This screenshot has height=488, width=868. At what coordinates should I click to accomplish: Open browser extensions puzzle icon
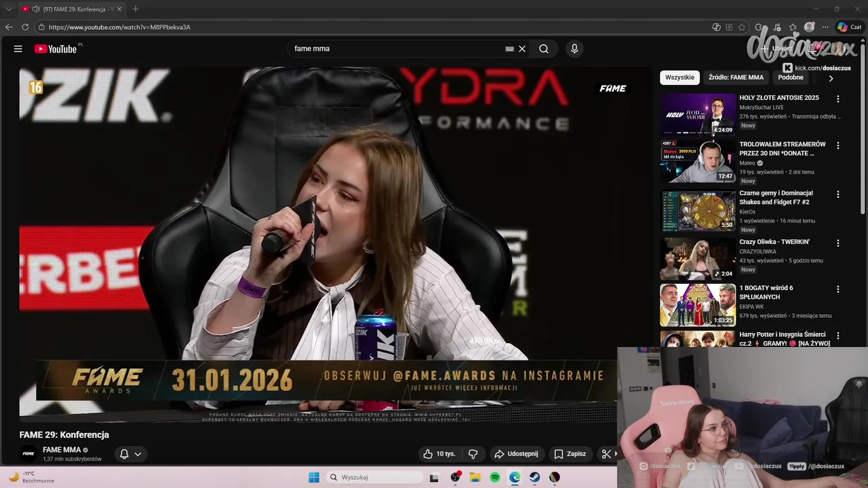pos(759,27)
